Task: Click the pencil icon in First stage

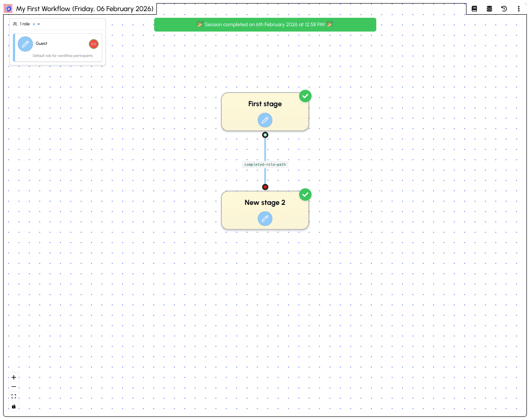Action: click(x=265, y=120)
